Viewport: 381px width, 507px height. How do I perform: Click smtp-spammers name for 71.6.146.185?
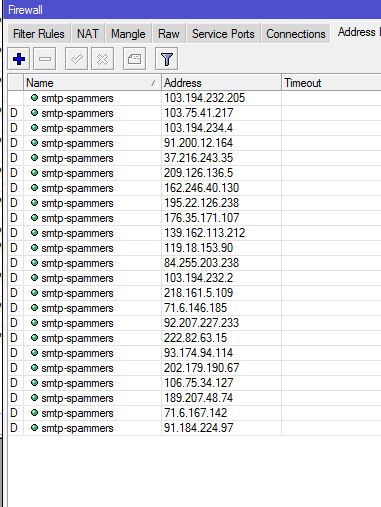(x=77, y=308)
